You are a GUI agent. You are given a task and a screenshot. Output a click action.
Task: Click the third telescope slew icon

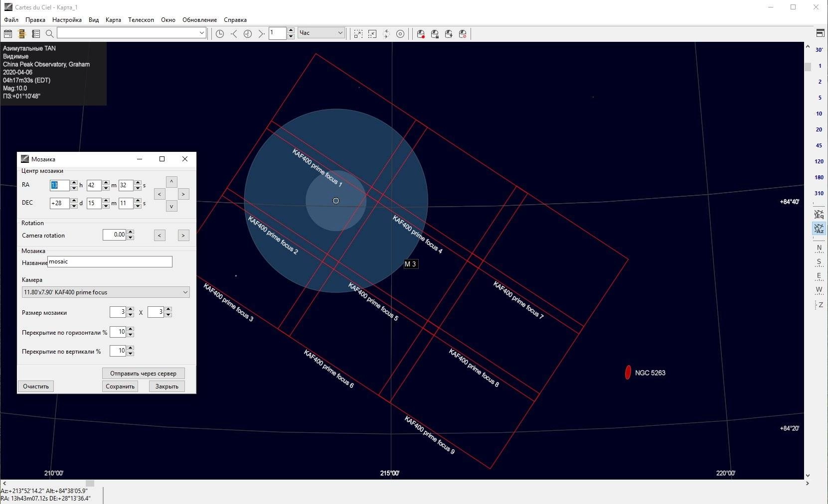pyautogui.click(x=449, y=33)
